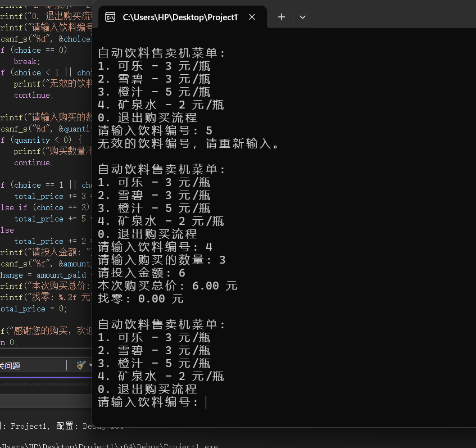This screenshot has width=476, height=448.
Task: Click the Command Prompt icon on the terminal tab
Action: (110, 17)
